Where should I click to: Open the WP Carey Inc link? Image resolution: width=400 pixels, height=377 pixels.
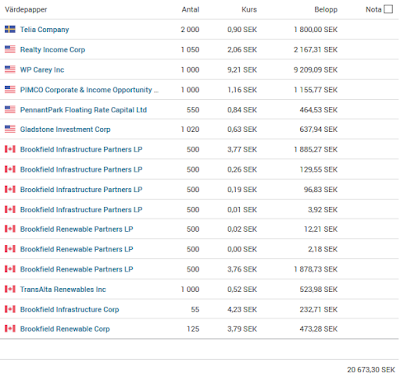[42, 70]
